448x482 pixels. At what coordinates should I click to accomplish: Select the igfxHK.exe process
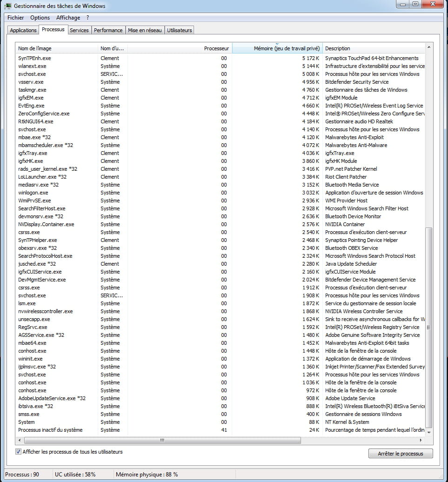pos(220,161)
